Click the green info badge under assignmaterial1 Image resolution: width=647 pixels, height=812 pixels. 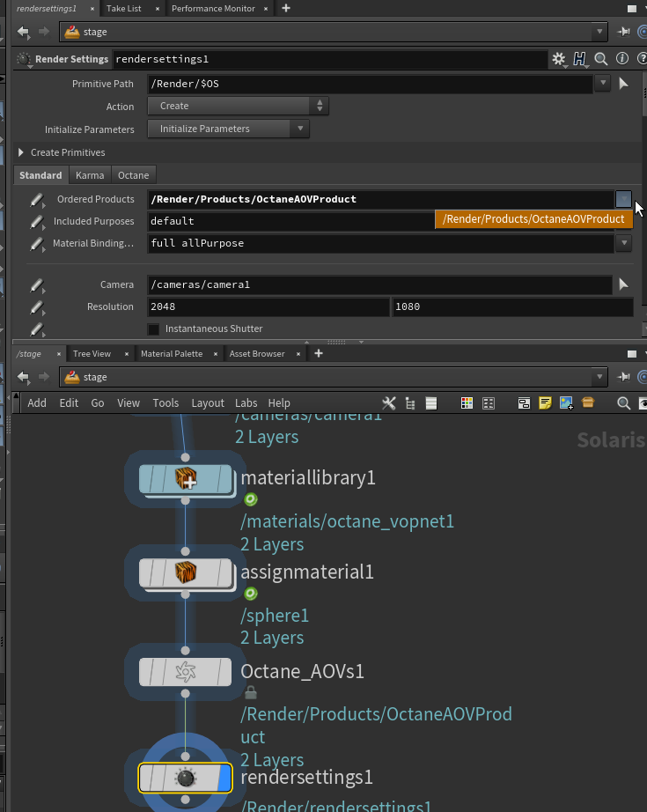pyautogui.click(x=251, y=594)
